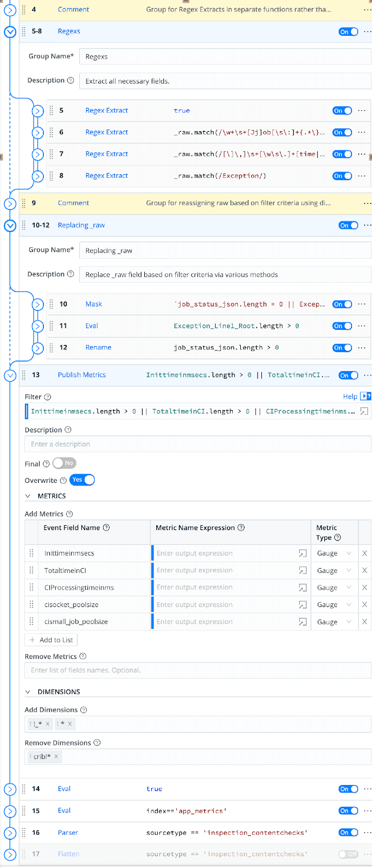Click the Remove Metrics input field
Screen dimensions: 372x868
(x=197, y=671)
